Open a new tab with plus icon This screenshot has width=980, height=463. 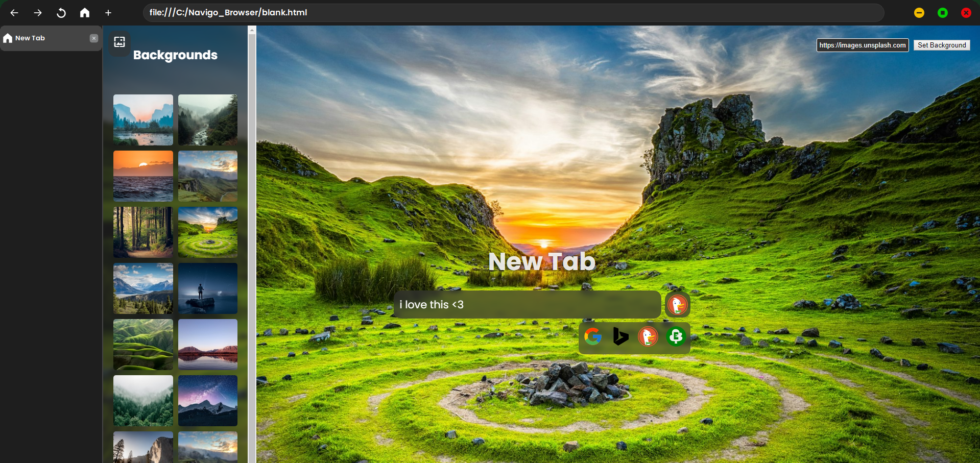click(108, 13)
